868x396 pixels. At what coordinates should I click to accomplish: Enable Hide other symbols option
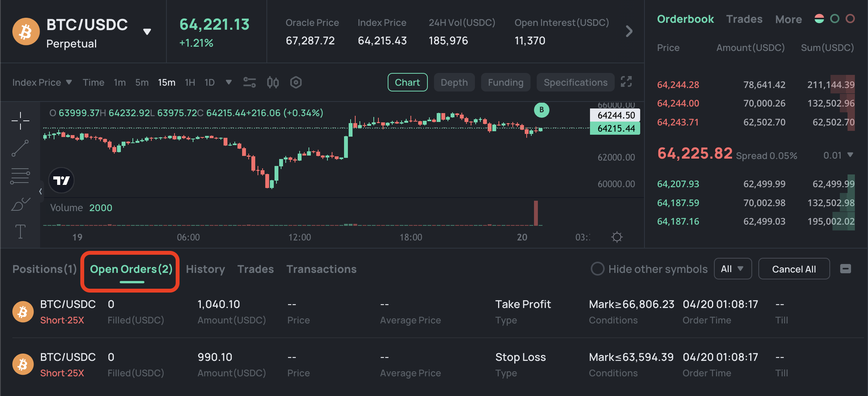pos(597,269)
